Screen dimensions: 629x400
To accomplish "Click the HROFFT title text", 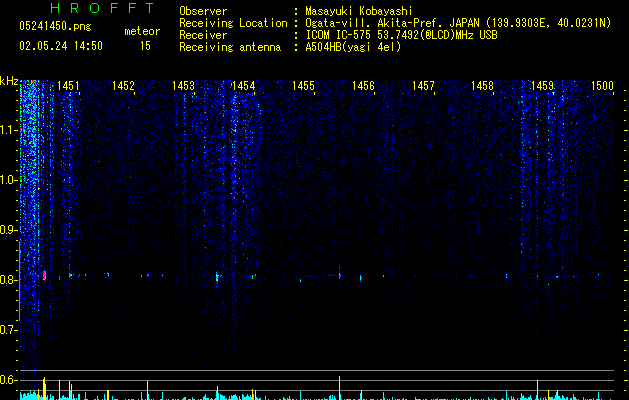I will click(x=102, y=8).
